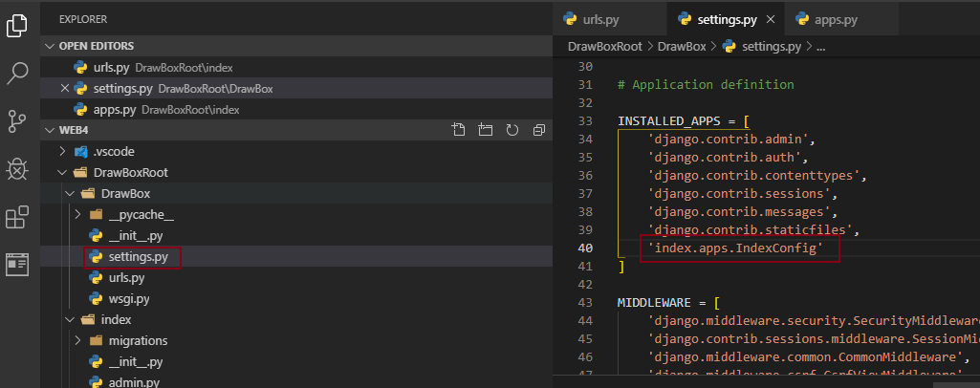The width and height of the screenshot is (980, 388).
Task: Open the bottom activity bar panel icon
Action: (x=17, y=265)
